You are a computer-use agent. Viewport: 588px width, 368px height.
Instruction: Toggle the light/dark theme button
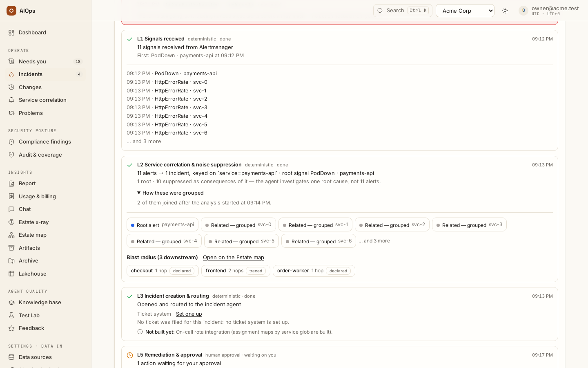505,11
